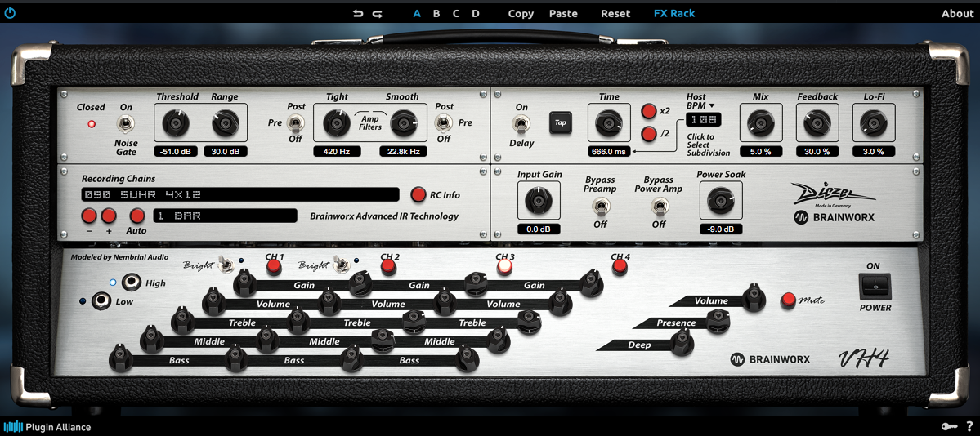Viewport: 980px width, 436px height.
Task: Click the plus recording chain button
Action: (x=109, y=216)
